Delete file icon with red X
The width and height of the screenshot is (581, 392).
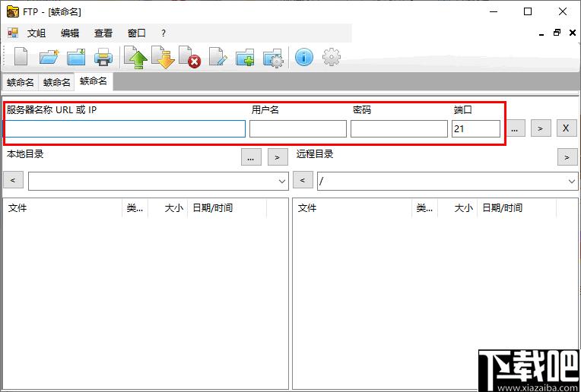coord(189,58)
